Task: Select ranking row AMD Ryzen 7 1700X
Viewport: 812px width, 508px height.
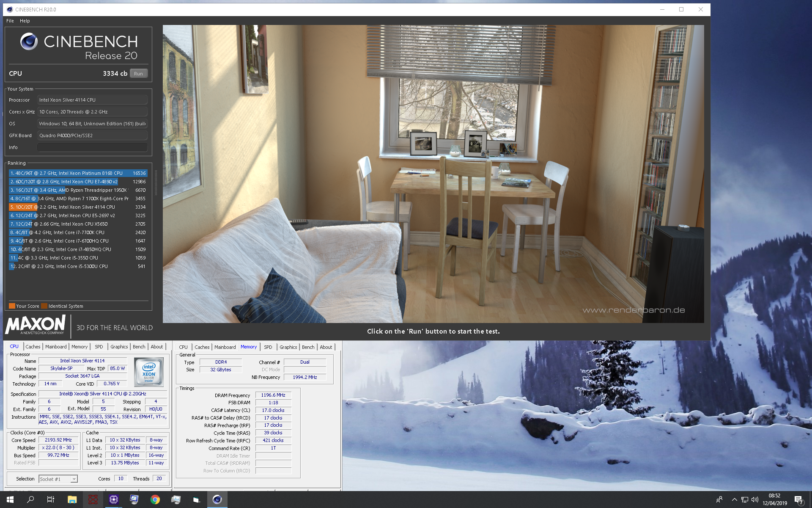Action: 78,199
